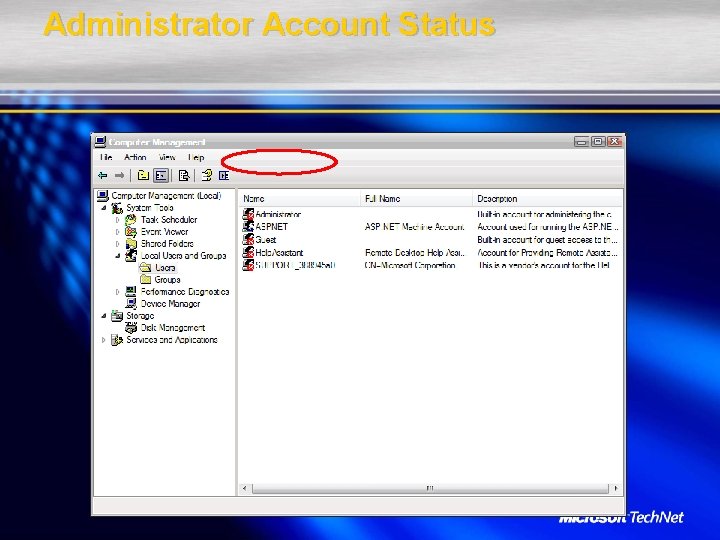Select 'Built-in account for administering' description

[x=544, y=214]
